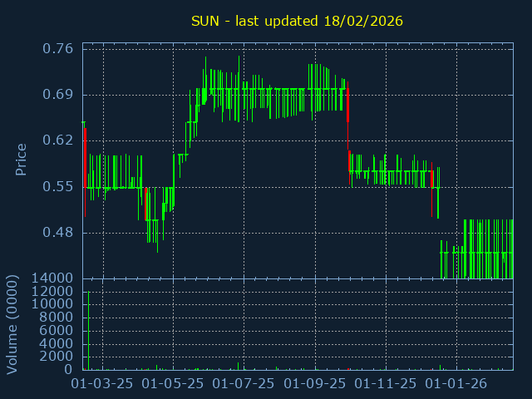
Task: Click the 0.62 price tick label
Action: click(x=57, y=140)
